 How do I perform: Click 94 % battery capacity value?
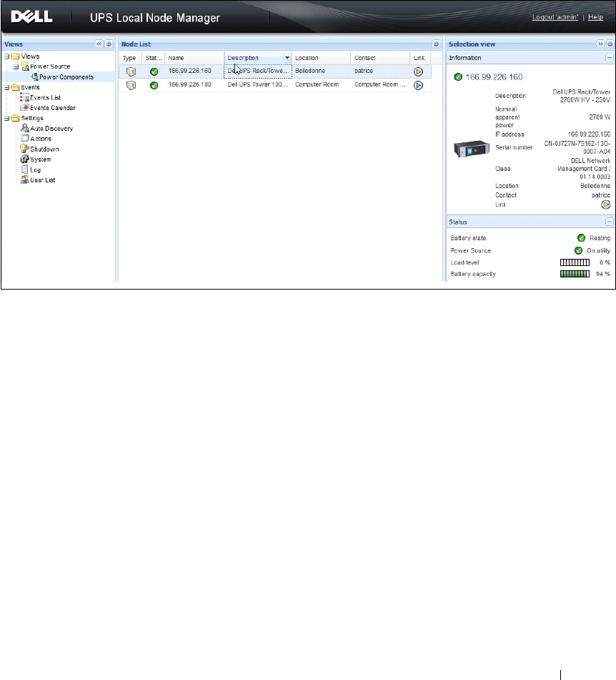603,274
